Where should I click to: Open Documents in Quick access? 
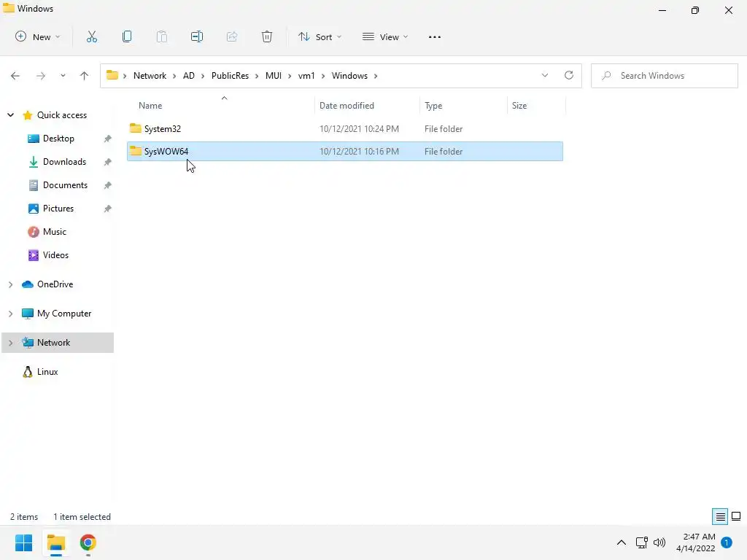click(x=65, y=185)
